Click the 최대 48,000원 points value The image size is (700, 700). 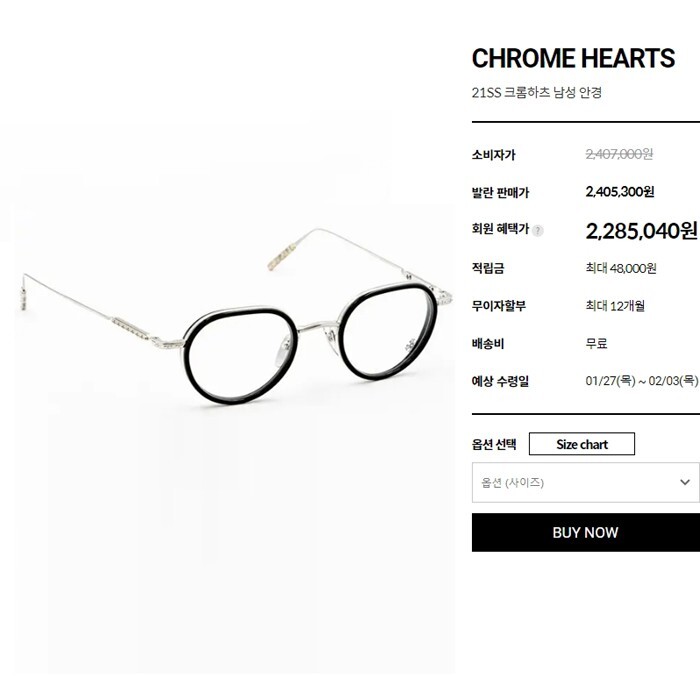[x=621, y=268]
